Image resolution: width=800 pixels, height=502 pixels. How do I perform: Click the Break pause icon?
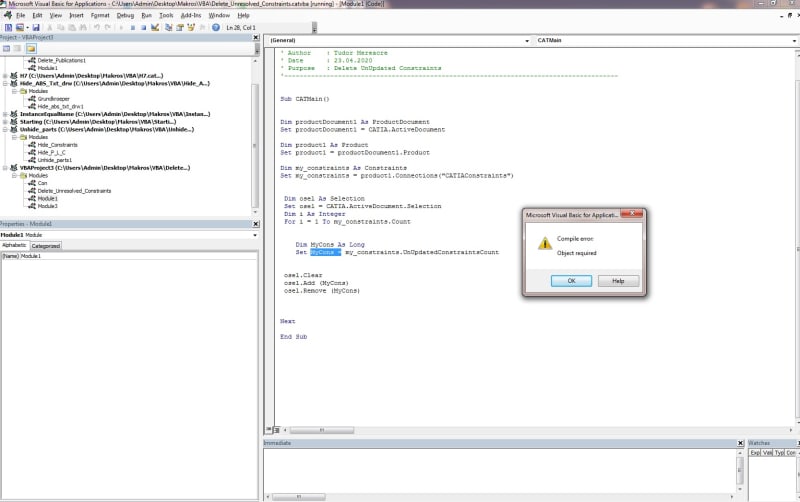pos(133,28)
